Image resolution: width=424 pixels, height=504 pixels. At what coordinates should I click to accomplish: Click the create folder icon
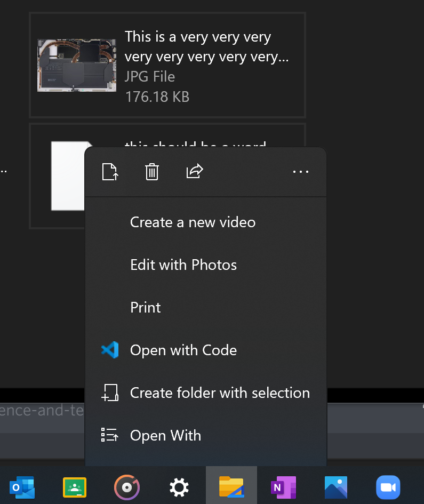pos(110,393)
